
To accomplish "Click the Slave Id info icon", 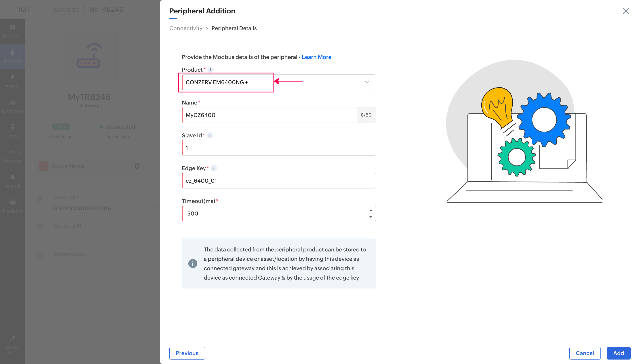I will 210,136.
